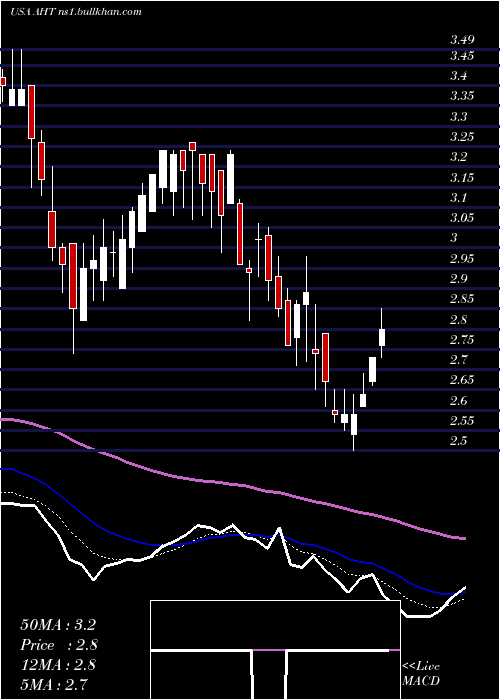Screen dimensions: 500x700
Task: Click the 2.75 price axis label
Action: [x=462, y=340]
